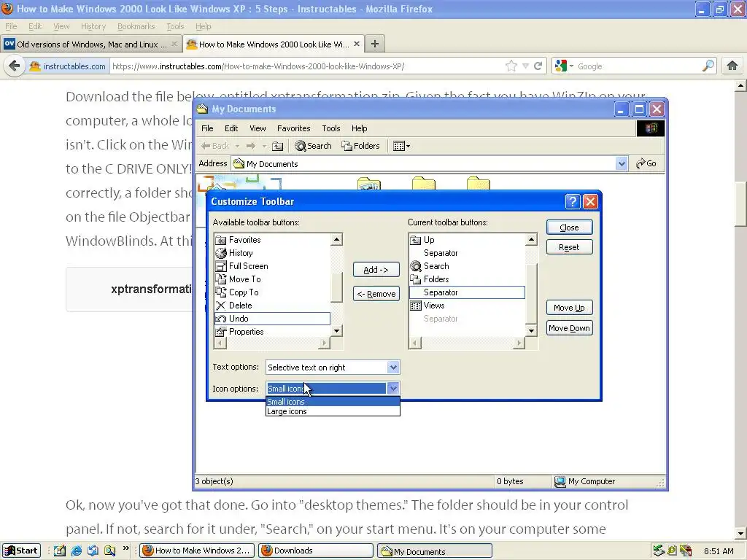Screen dimensions: 747x560
Task: Open the Firefox home page button
Action: [x=732, y=66]
